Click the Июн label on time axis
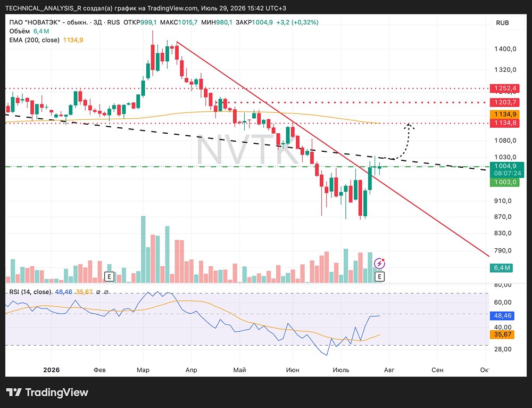Screen dimensions: 532x408 [x=293, y=370]
